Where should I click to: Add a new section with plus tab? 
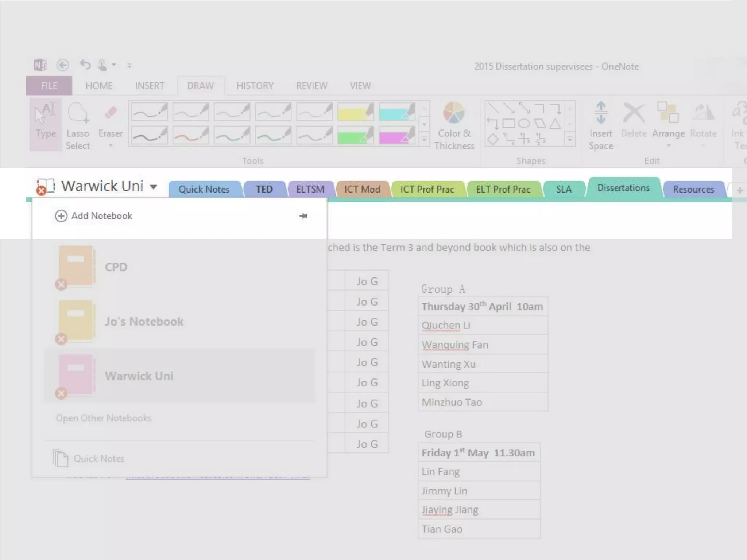(739, 190)
